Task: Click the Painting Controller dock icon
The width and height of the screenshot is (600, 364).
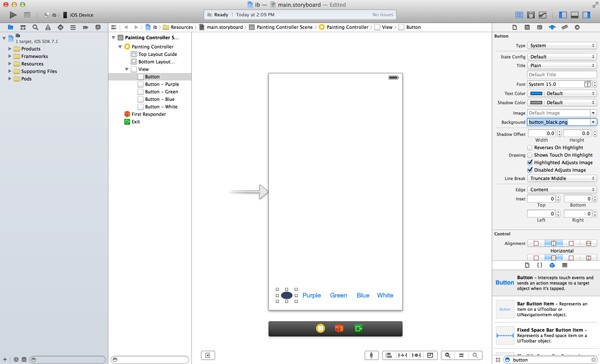Action: tap(320, 328)
